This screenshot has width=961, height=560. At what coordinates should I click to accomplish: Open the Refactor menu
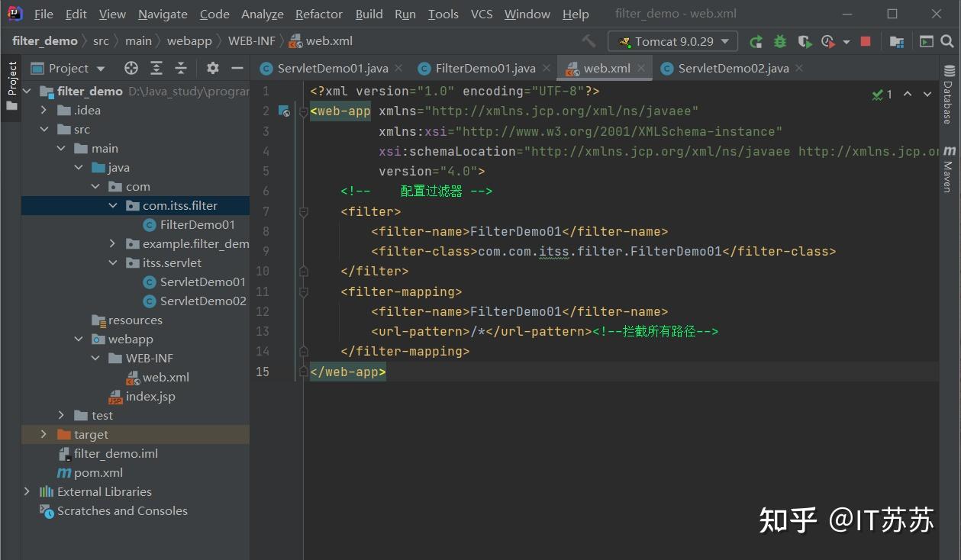tap(318, 14)
